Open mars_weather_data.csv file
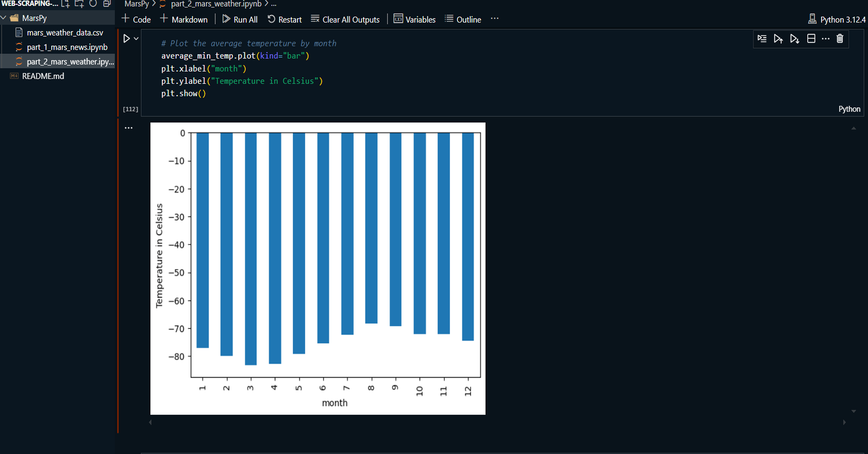Screen dimensions: 868x454 coord(64,33)
